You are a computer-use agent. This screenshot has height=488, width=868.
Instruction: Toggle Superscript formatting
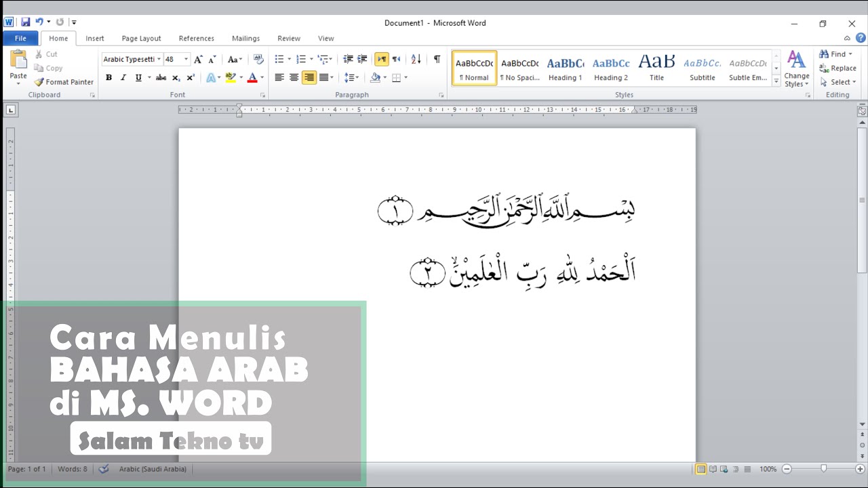[x=191, y=78]
